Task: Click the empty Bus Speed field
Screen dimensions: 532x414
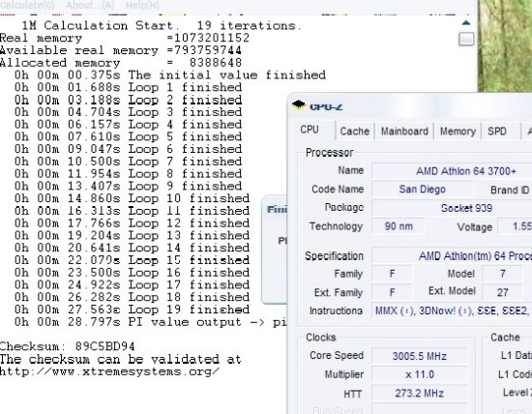Action: [420, 409]
